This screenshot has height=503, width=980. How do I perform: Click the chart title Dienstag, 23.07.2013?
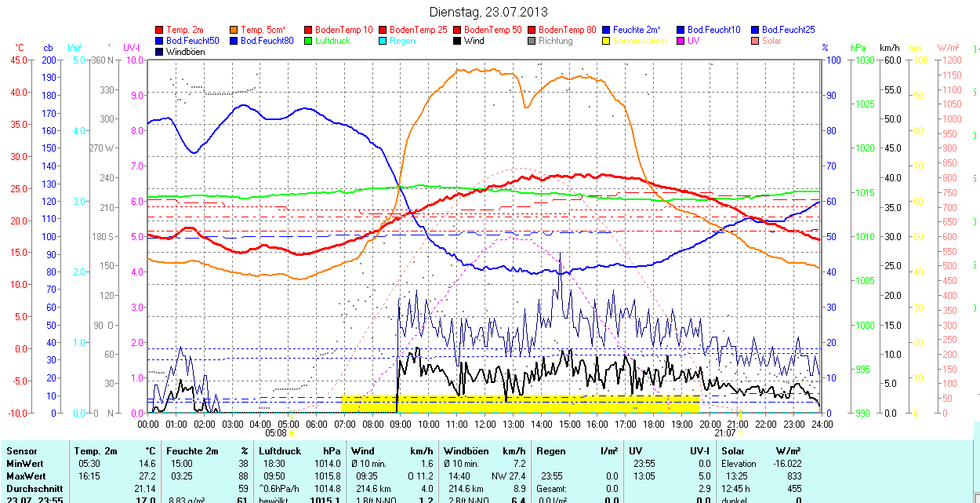[x=489, y=12]
